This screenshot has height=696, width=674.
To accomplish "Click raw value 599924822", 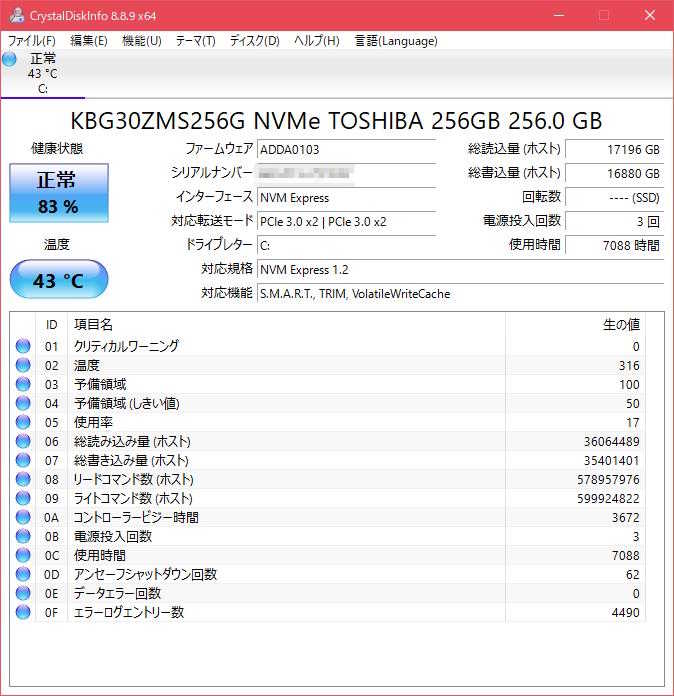I will click(x=608, y=498).
